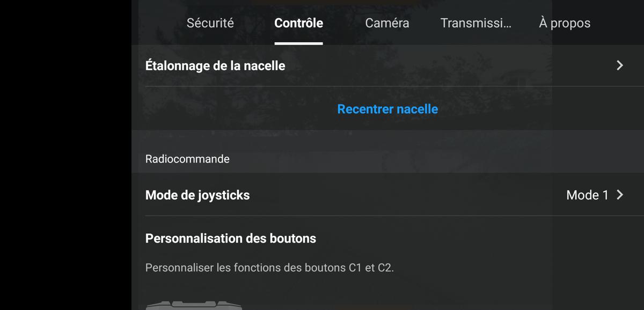
Task: Select the Contrôle tab
Action: (298, 23)
